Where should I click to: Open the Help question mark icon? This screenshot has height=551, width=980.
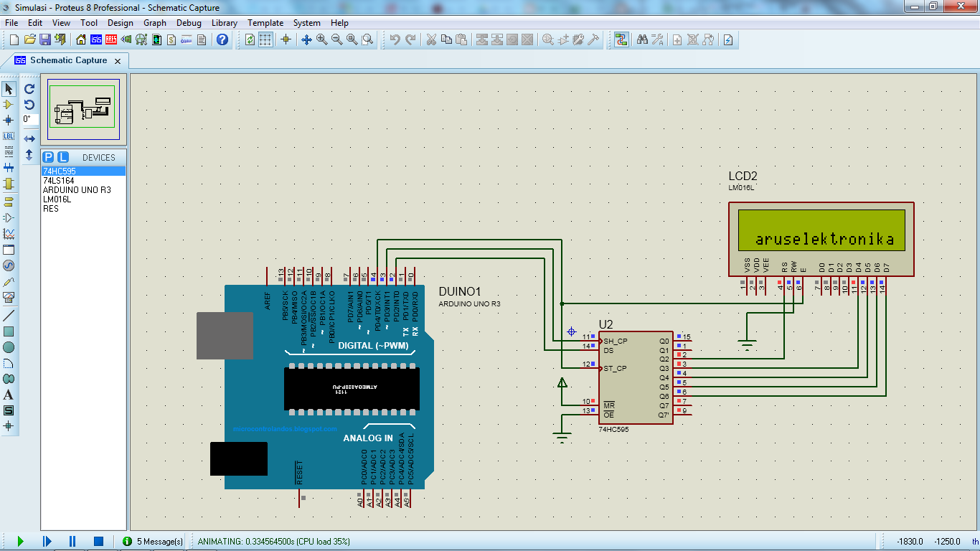pyautogui.click(x=222, y=39)
